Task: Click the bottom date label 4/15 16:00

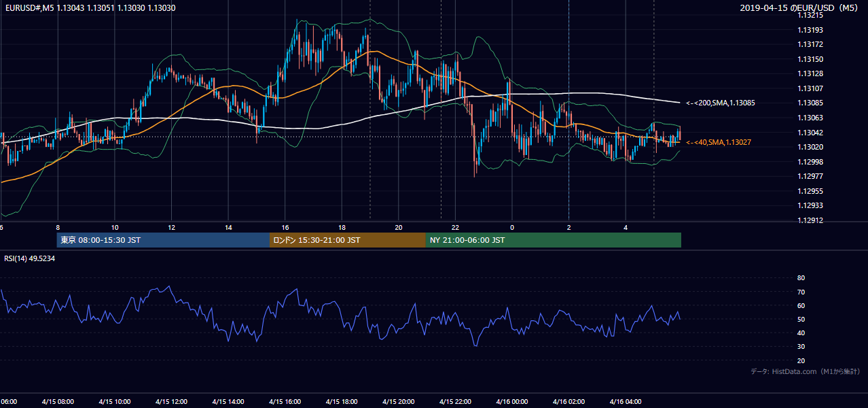Action: click(285, 401)
